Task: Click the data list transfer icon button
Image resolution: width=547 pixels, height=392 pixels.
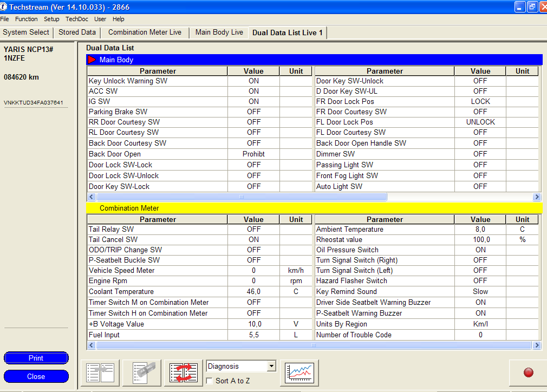Action: click(x=100, y=373)
